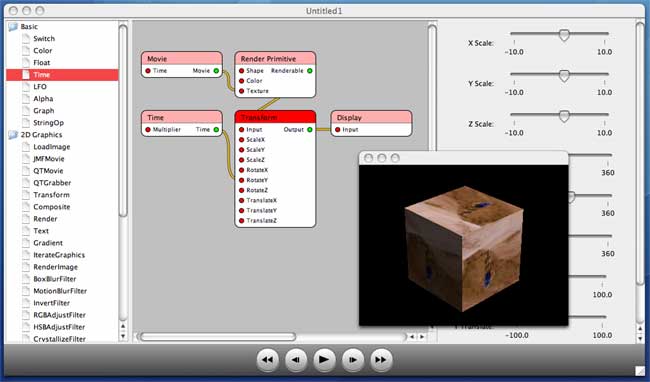Click the Z Scale slider handle
650x382 pixels.
564,116
